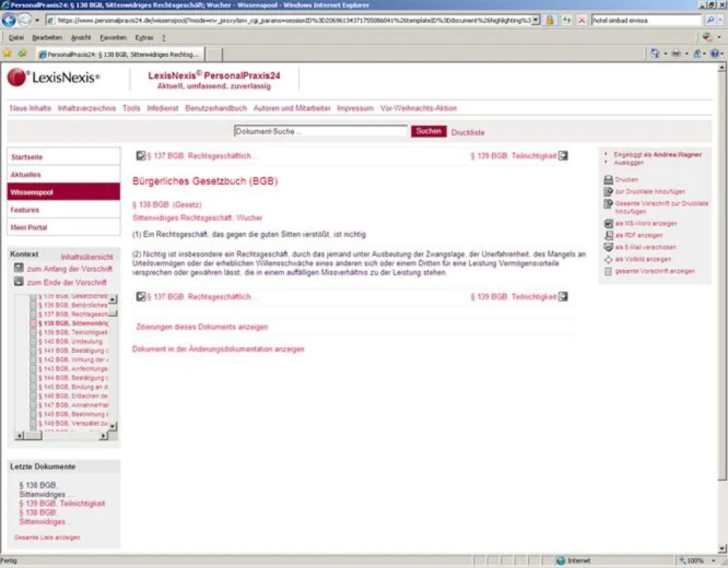Tick checkbox for § 136 BGB in Kontext tree
Image resolution: width=728 pixels, height=568 pixels.
pos(33,305)
